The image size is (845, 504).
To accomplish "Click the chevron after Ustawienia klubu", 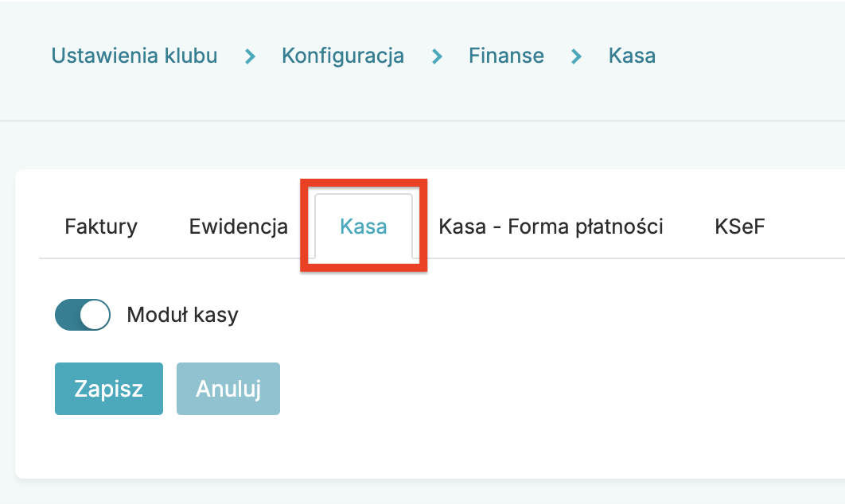I will point(250,56).
